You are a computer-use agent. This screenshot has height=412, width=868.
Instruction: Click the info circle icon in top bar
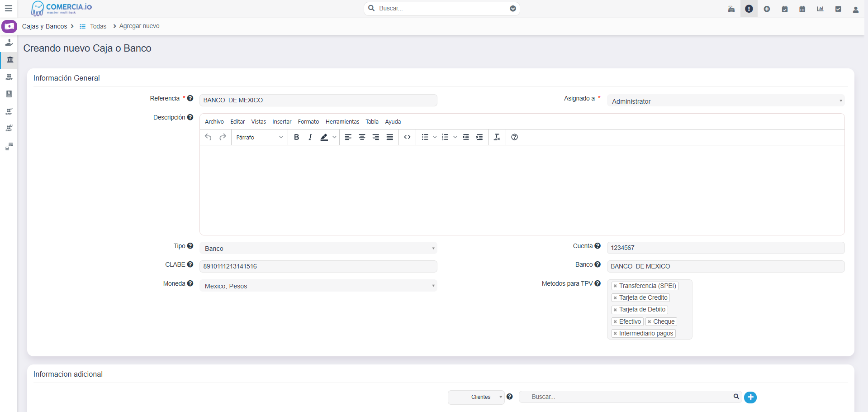coord(749,9)
